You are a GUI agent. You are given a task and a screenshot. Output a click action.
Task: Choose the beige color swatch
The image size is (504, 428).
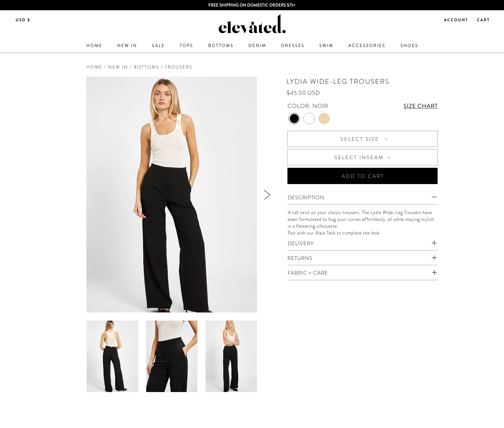point(324,118)
